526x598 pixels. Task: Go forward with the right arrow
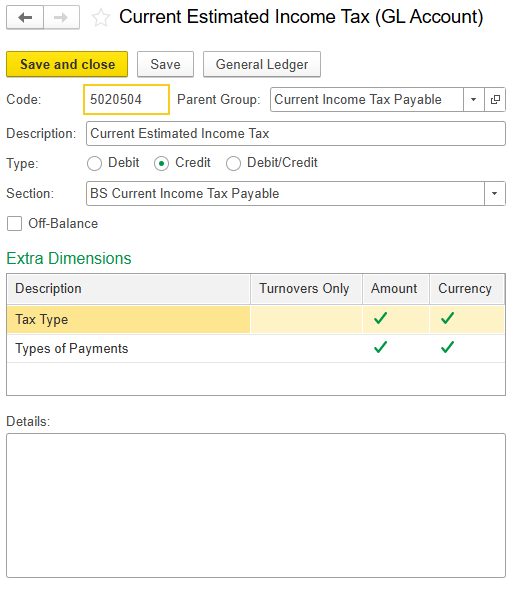[x=61, y=18]
